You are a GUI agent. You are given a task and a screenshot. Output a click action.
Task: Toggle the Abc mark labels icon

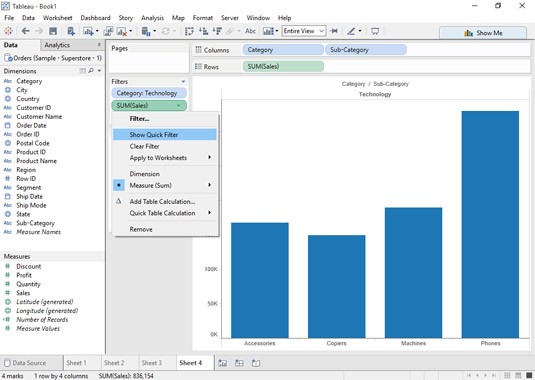point(250,31)
